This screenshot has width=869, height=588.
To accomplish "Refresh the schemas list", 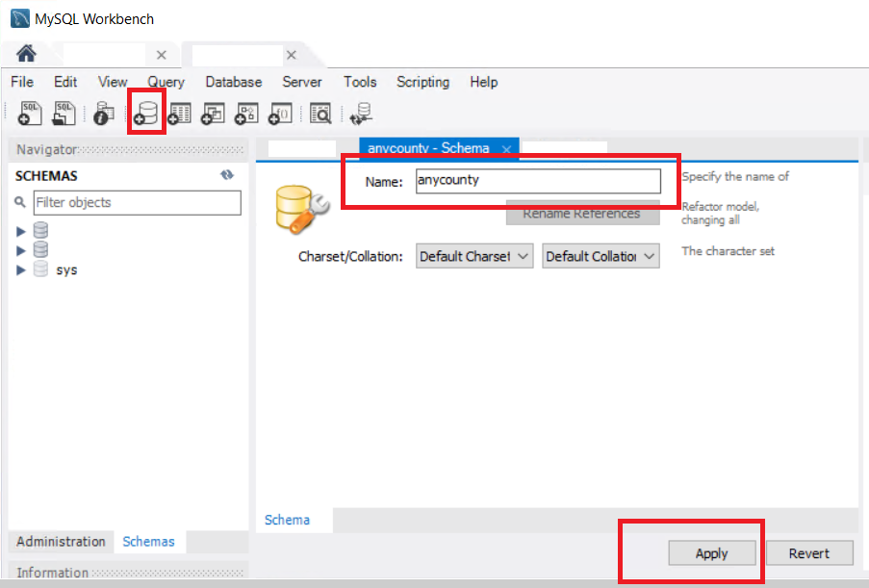I will tap(227, 175).
